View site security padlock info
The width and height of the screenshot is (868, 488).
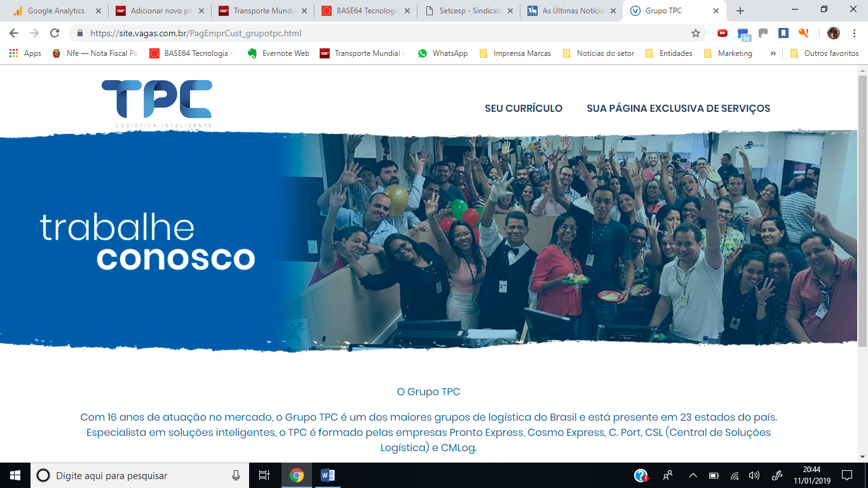(80, 33)
